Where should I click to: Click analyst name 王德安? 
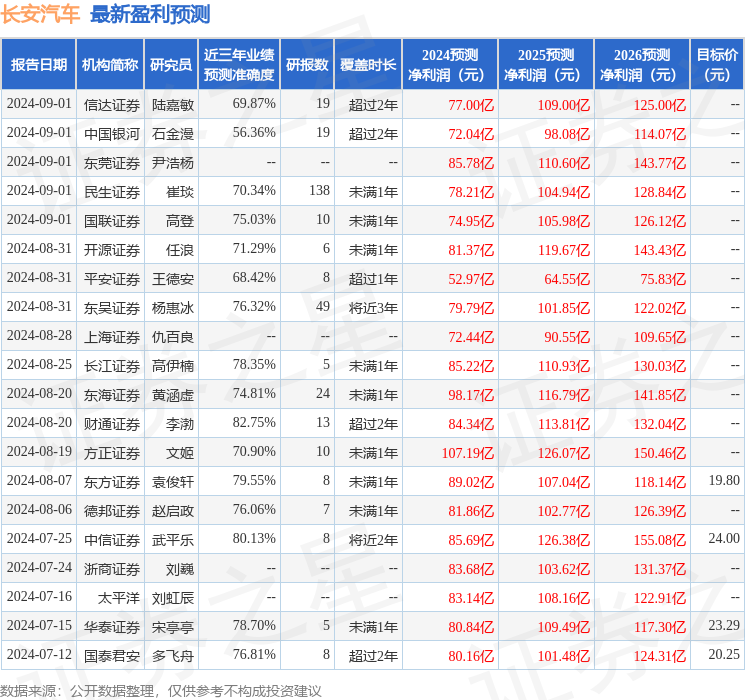coord(172,278)
